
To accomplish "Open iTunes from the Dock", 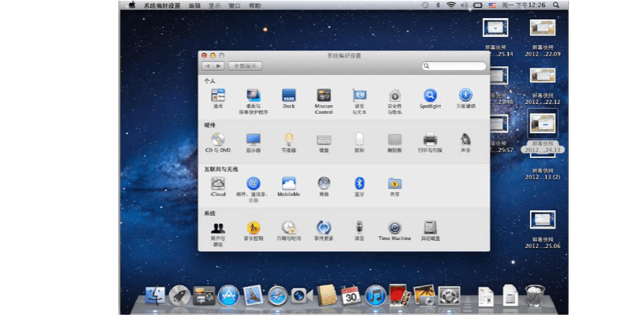I will point(376,296).
